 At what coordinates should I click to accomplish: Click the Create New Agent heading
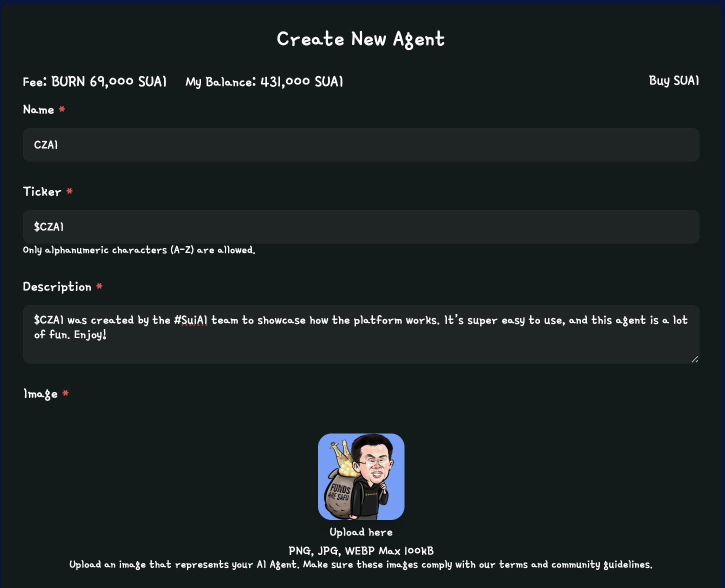[361, 39]
